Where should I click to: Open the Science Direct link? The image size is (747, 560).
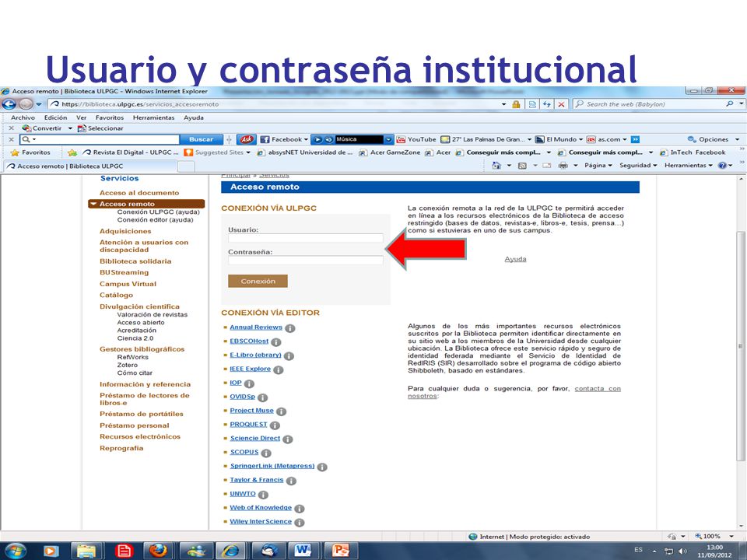click(x=255, y=438)
